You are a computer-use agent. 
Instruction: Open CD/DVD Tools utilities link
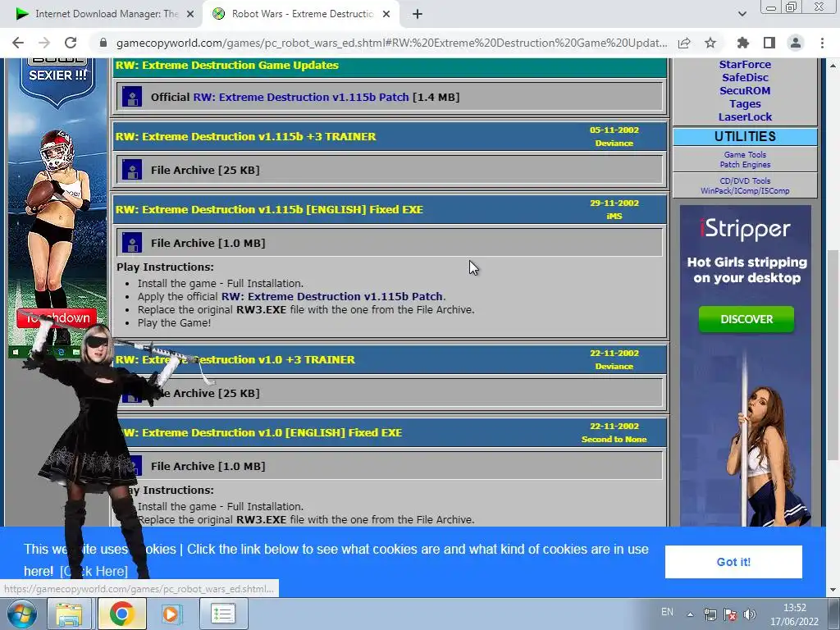[x=745, y=180]
